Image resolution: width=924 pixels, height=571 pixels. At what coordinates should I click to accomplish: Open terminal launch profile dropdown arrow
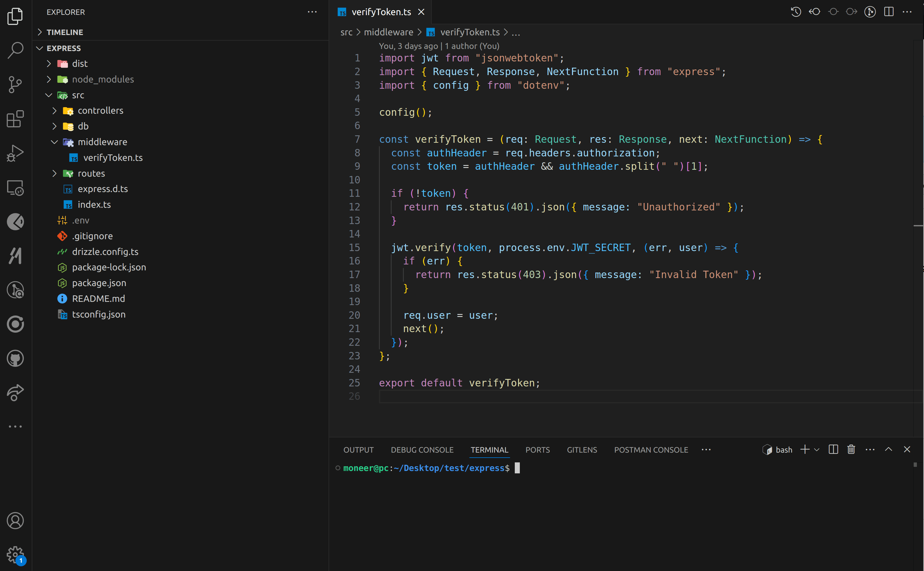point(816,450)
